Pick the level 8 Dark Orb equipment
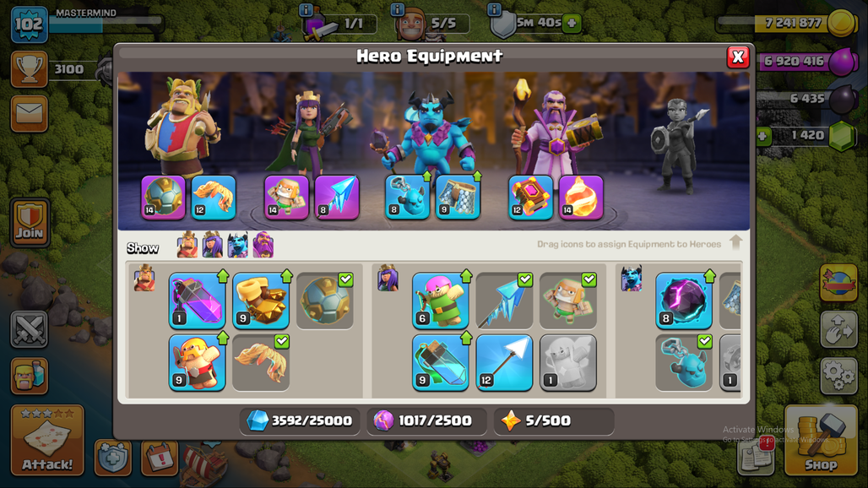Image resolution: width=868 pixels, height=488 pixels. click(x=684, y=301)
